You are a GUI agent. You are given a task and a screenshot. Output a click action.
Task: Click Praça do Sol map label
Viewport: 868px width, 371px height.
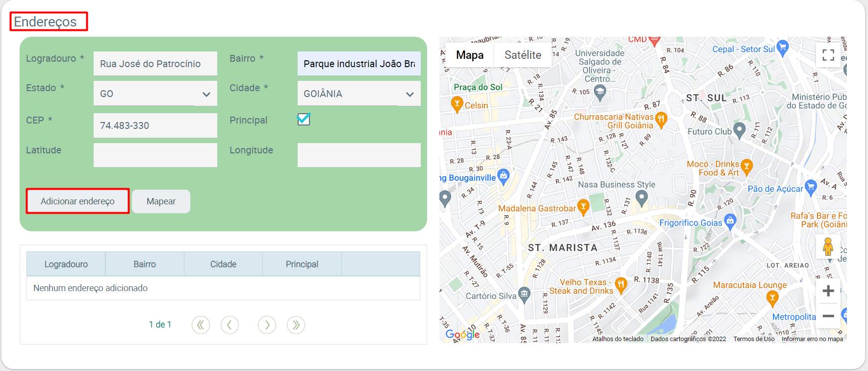click(478, 87)
